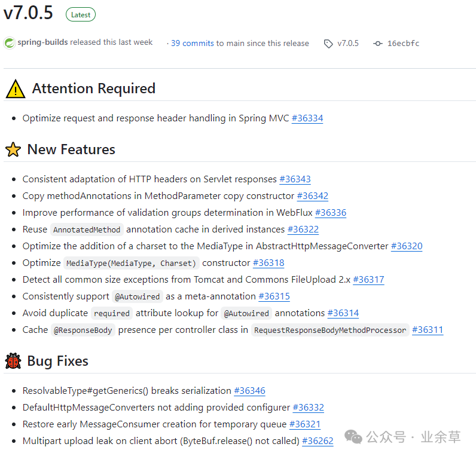This screenshot has width=476, height=456.
Task: Open issue #36336
Action: [x=331, y=212]
